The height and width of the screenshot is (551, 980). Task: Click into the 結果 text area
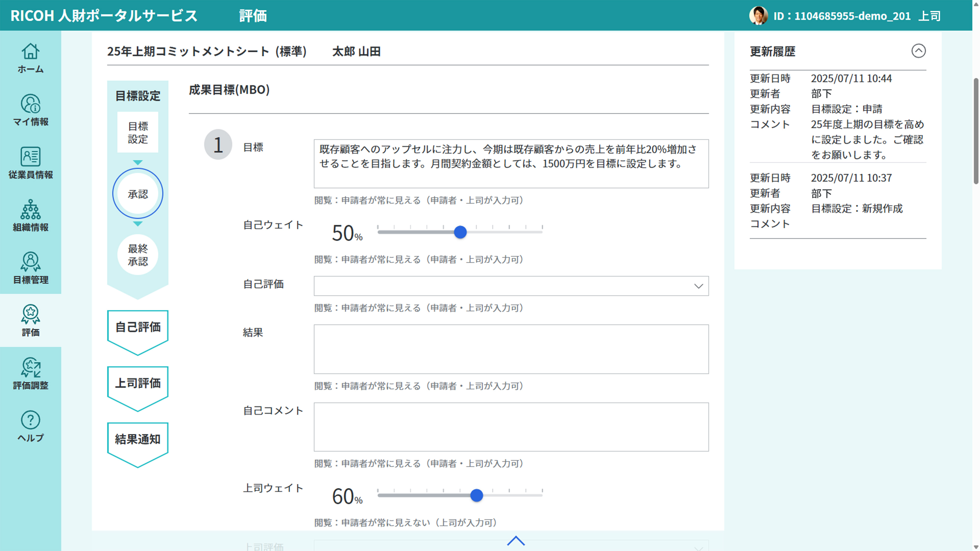click(510, 349)
